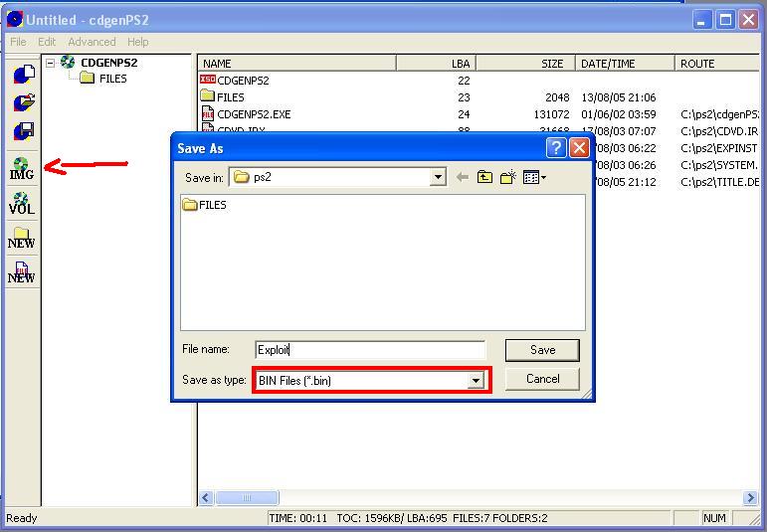Screen dimensions: 767x532
Task: Click the Cancel button
Action: [x=542, y=379]
